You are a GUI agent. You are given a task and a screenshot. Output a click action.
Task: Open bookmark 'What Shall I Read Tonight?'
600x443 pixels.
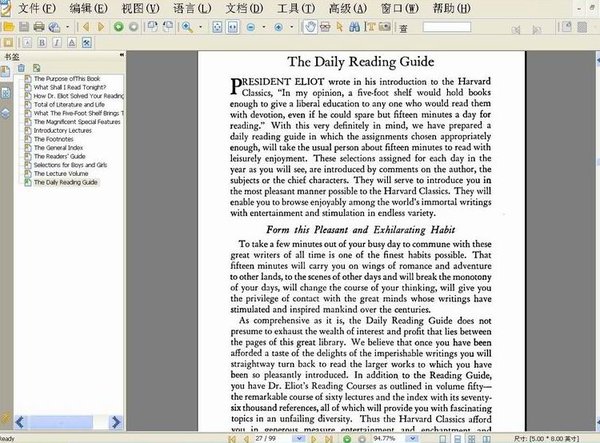point(70,87)
